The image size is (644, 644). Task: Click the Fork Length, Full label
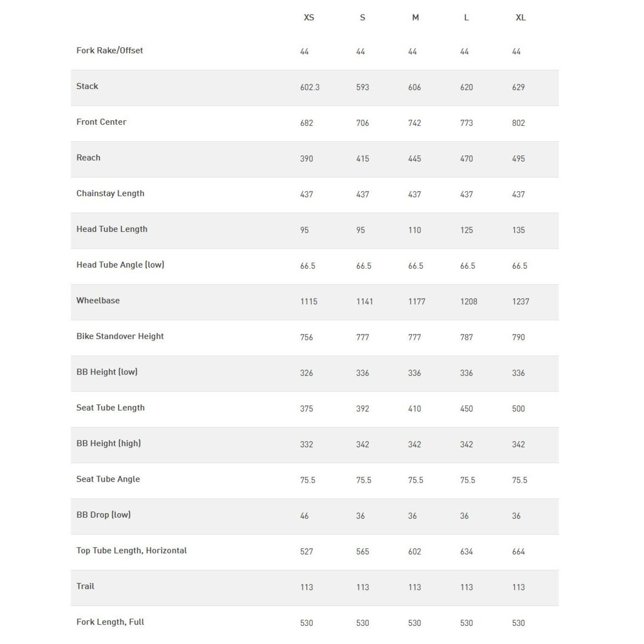click(110, 622)
